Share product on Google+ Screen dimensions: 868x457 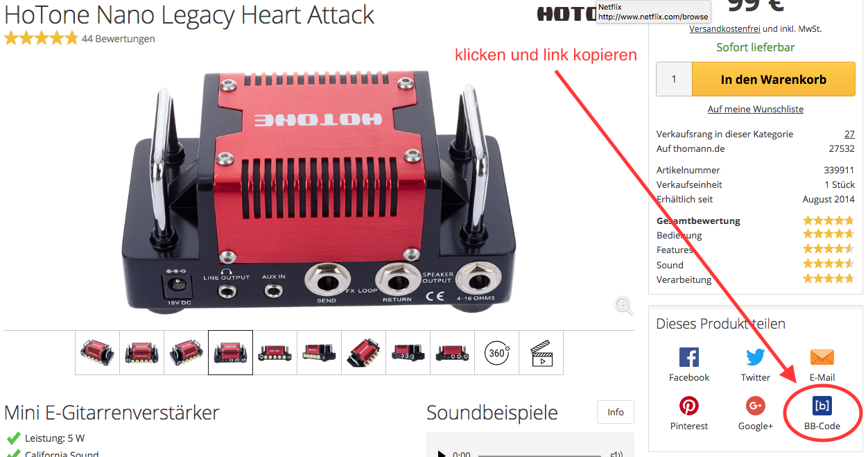[755, 406]
